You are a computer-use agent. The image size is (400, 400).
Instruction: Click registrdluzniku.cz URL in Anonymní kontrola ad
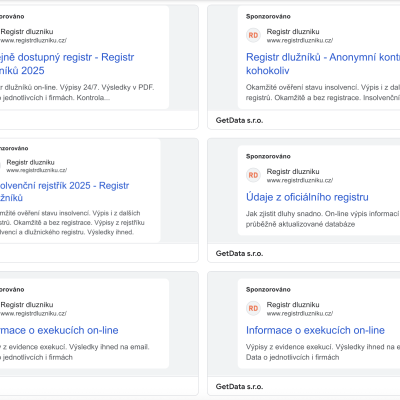tap(300, 40)
